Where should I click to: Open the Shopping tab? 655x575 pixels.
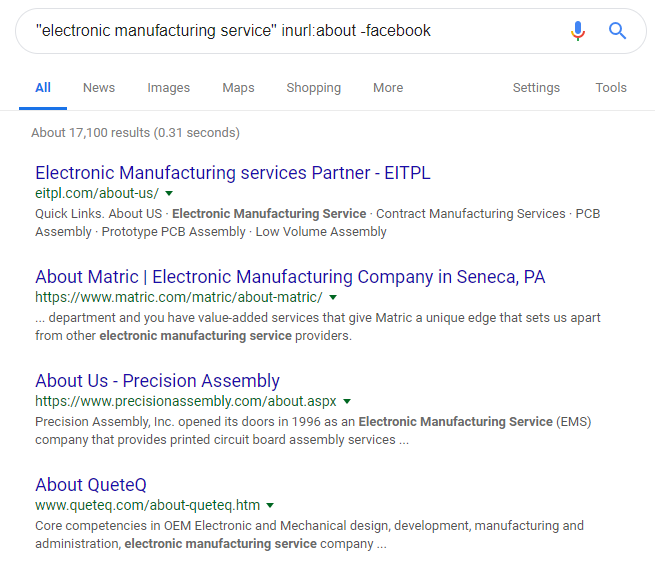tap(314, 88)
